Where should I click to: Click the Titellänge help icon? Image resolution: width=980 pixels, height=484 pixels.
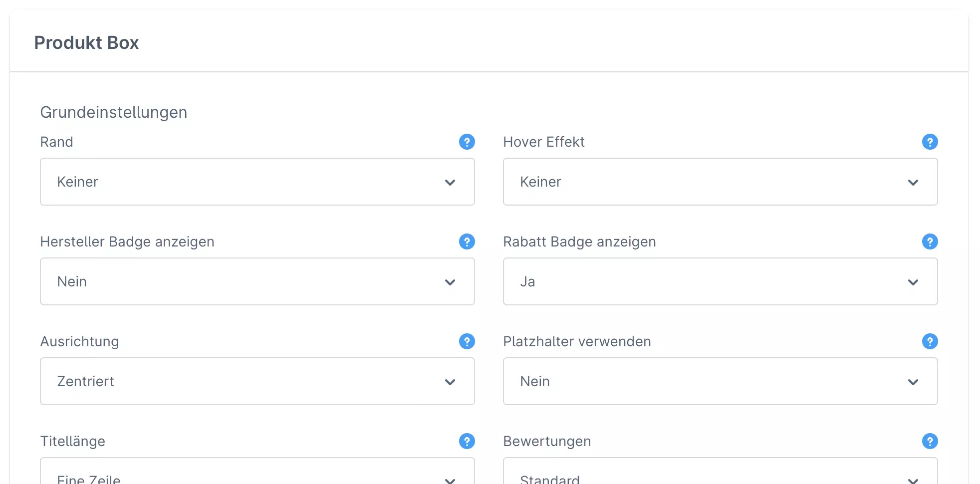pyautogui.click(x=467, y=441)
